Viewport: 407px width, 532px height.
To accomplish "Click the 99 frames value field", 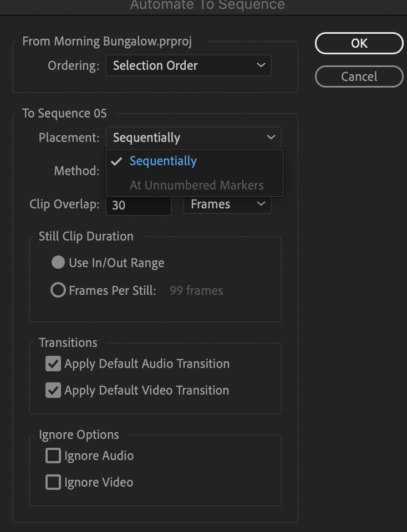I will (x=195, y=290).
